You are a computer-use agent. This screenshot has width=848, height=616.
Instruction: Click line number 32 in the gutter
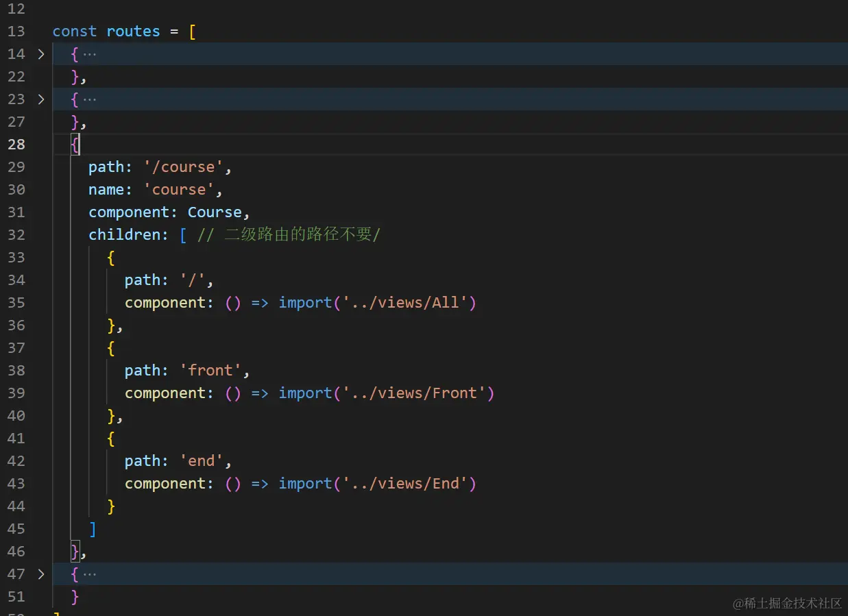16,235
